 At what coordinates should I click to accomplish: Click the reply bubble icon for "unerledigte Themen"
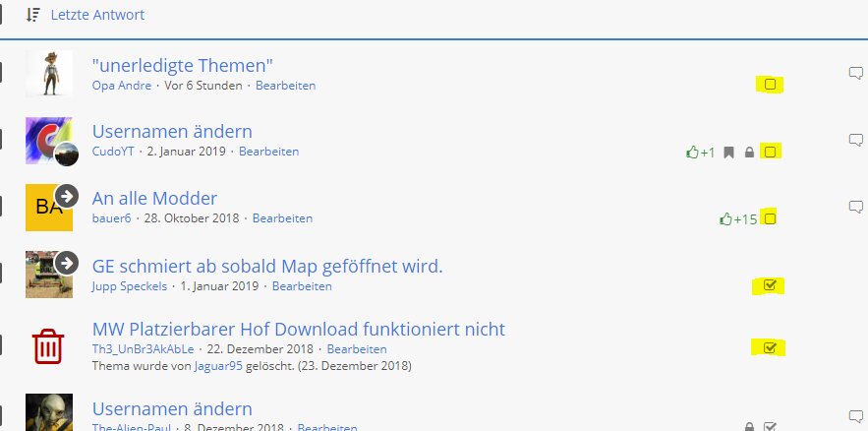click(x=855, y=73)
